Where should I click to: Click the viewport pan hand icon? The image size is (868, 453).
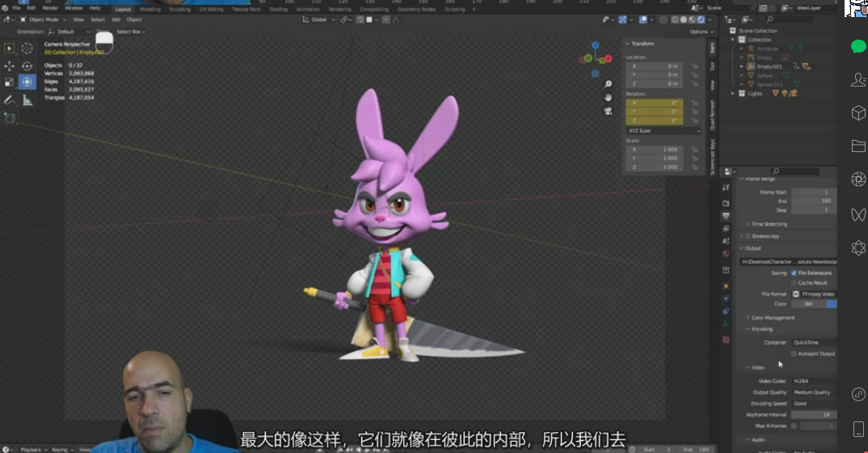point(608,97)
